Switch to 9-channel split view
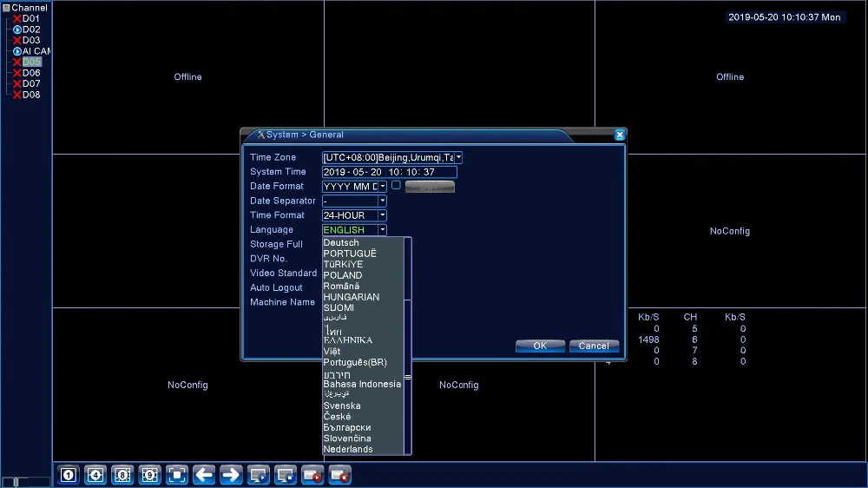 click(149, 475)
